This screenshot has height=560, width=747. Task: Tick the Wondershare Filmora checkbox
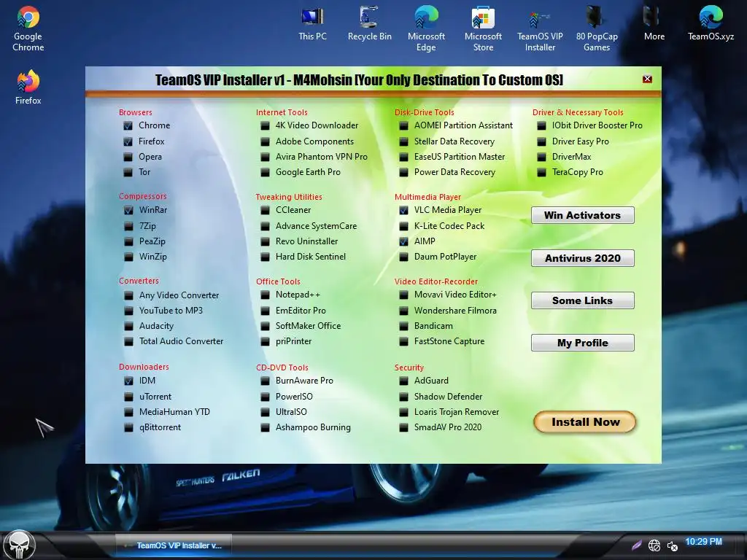click(403, 311)
